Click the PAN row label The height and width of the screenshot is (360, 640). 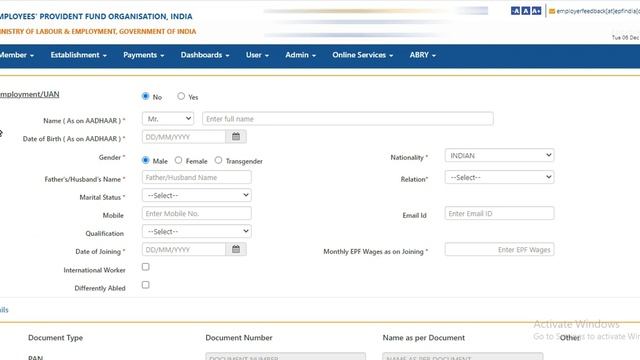[36, 358]
